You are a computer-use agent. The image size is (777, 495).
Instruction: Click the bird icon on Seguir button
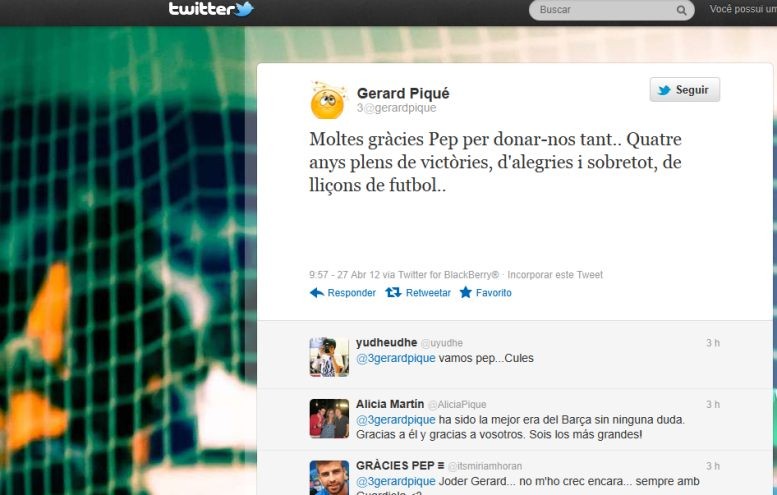click(664, 90)
